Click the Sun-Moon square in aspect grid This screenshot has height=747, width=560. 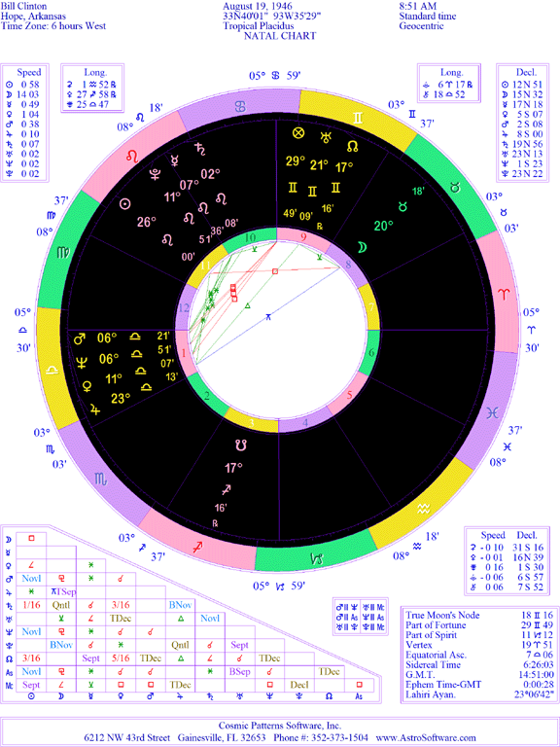[x=31, y=538]
